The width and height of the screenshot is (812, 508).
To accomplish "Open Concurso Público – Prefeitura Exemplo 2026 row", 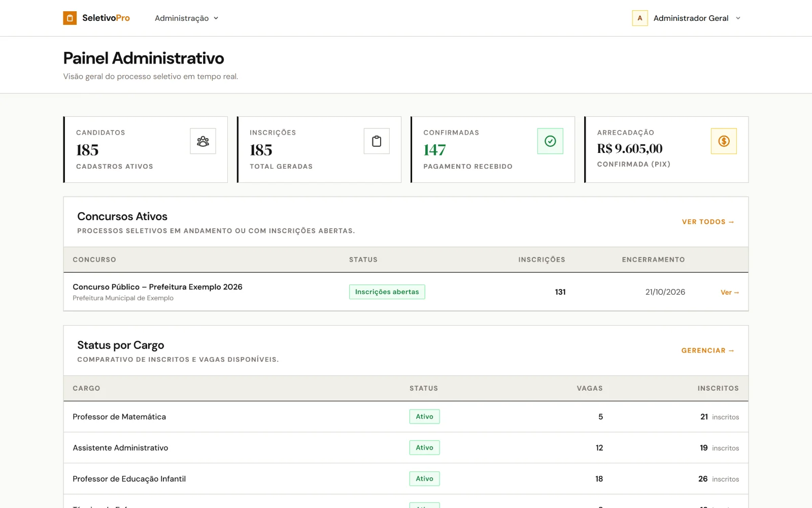I will (x=406, y=292).
